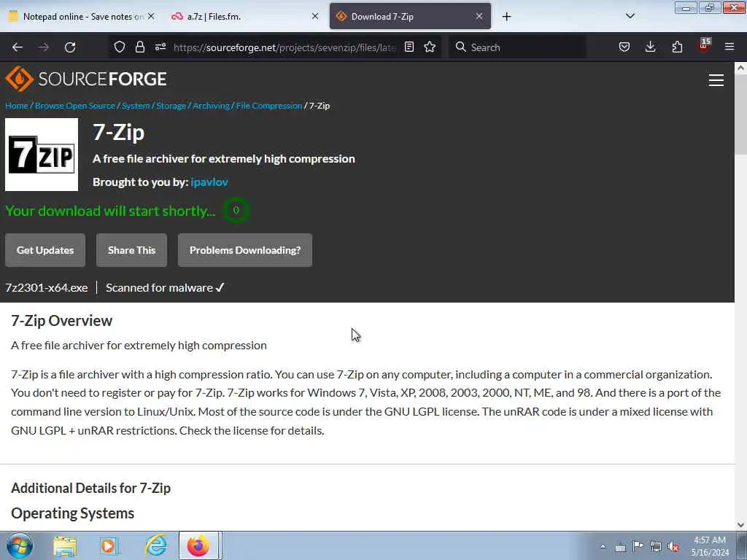747x560 pixels.
Task: Click the Get Updates button
Action: (45, 250)
